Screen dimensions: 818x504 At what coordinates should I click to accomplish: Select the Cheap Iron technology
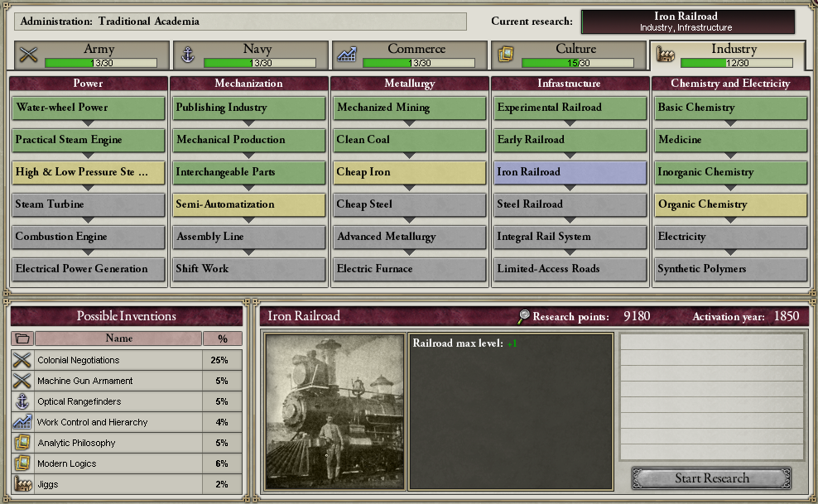410,172
